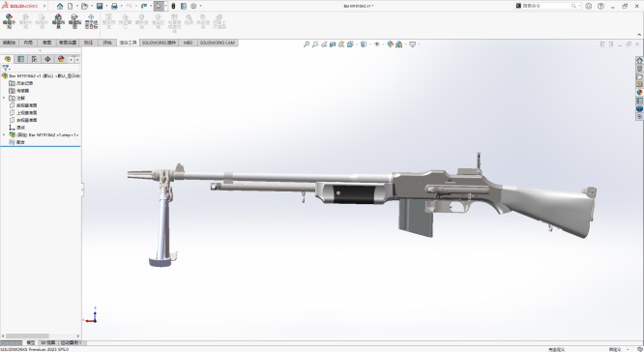Expand the Annotations folder in tree
This screenshot has height=352, width=644.
pyautogui.click(x=4, y=99)
